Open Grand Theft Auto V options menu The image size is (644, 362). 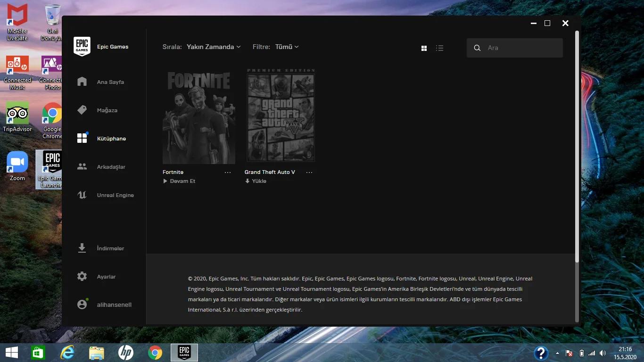pyautogui.click(x=309, y=173)
